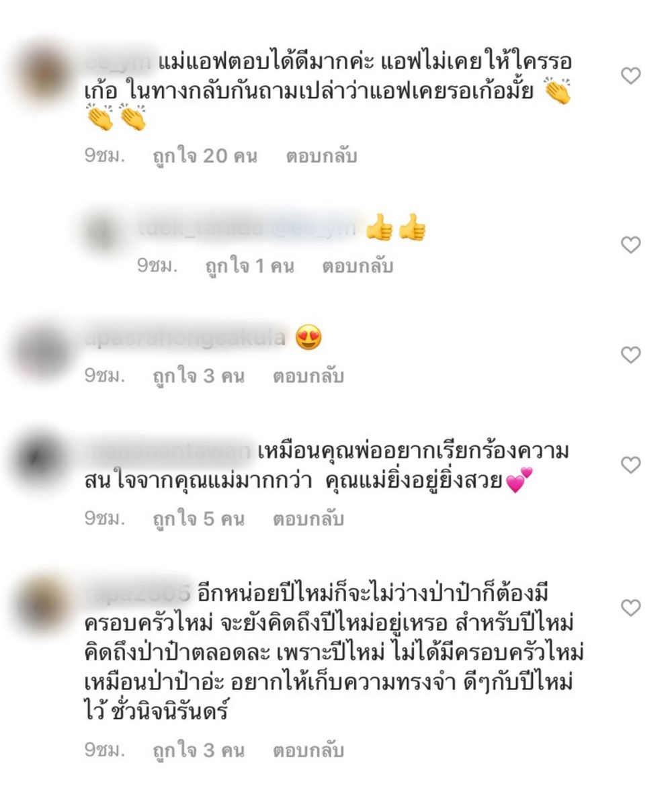Like the comment about คุณพ่ออยากเรียกร้องความสนใจ
This screenshot has height=794, width=672.
(630, 464)
